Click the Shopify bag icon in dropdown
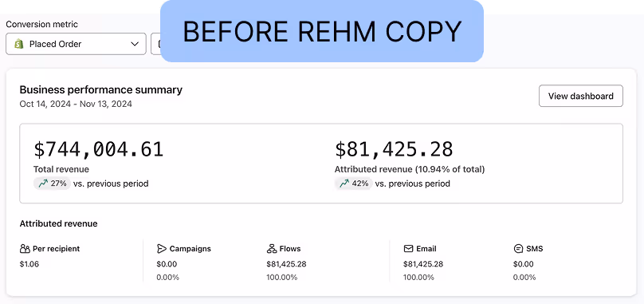 pyautogui.click(x=19, y=44)
